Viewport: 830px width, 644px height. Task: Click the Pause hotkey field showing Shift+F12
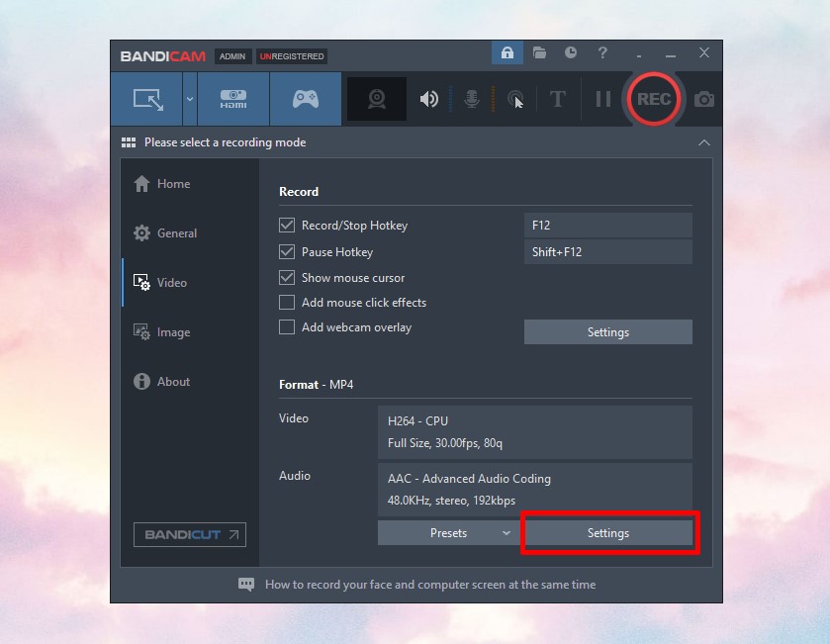pyautogui.click(x=608, y=252)
